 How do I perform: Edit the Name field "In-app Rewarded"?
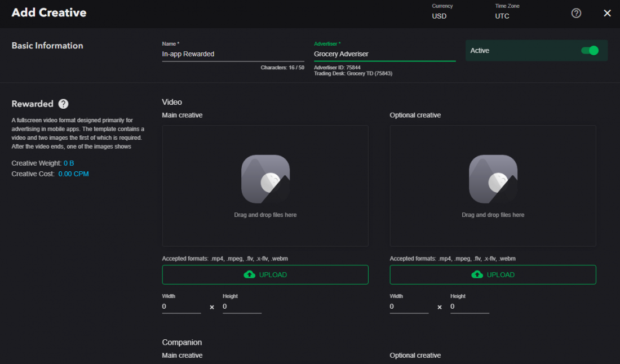233,54
